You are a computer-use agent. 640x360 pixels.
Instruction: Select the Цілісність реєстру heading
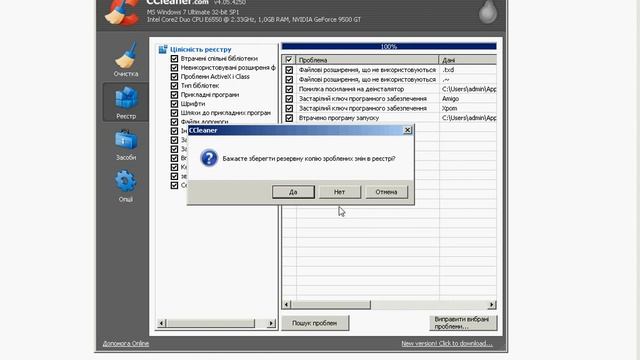tap(201, 49)
